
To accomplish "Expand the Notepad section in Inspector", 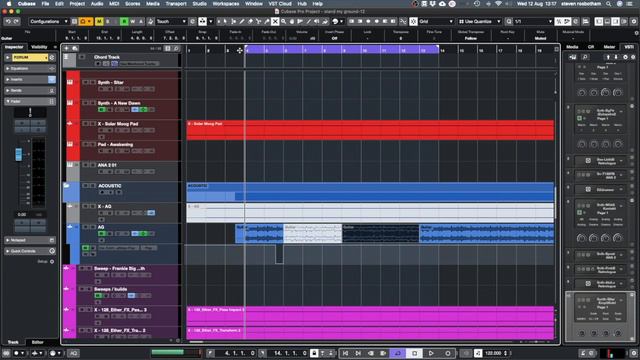I will [x=30, y=240].
